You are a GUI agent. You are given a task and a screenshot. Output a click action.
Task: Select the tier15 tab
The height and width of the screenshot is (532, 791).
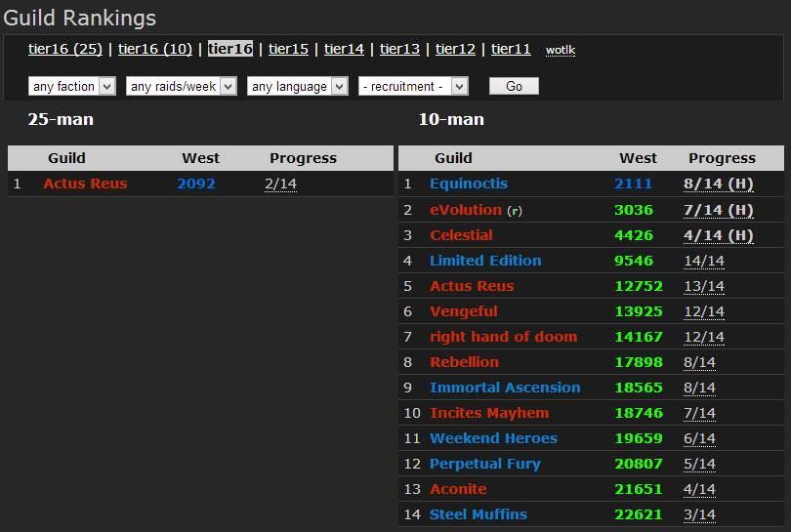pyautogui.click(x=288, y=49)
